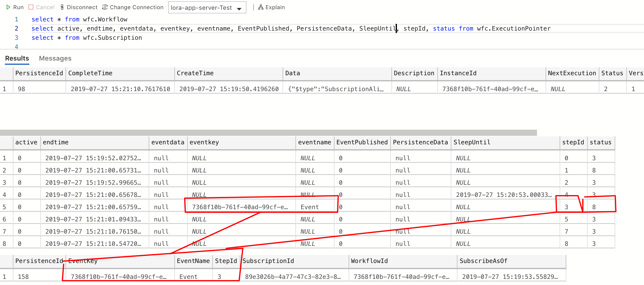This screenshot has height=285, width=644.
Task: Click the Cancel stop icon
Action: click(31, 7)
